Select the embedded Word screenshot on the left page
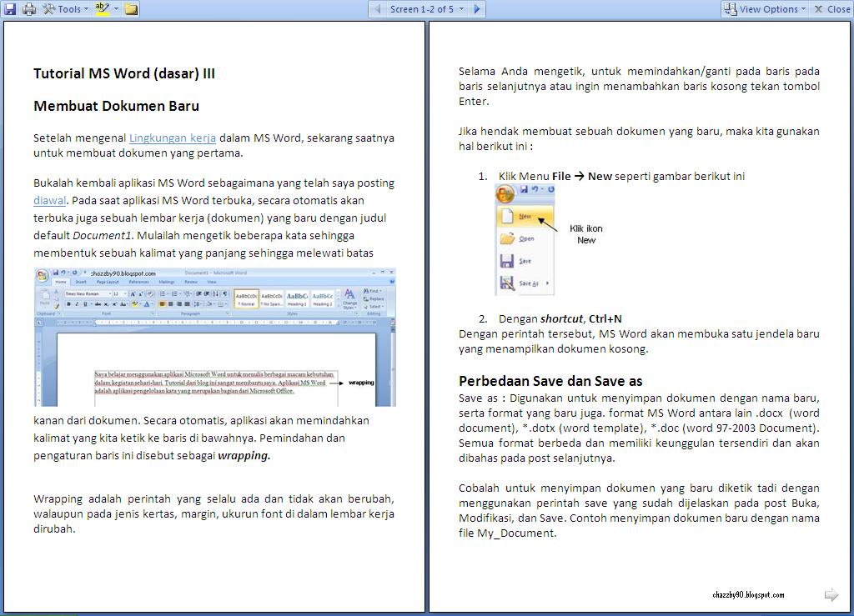The height and width of the screenshot is (616, 854). [x=214, y=335]
